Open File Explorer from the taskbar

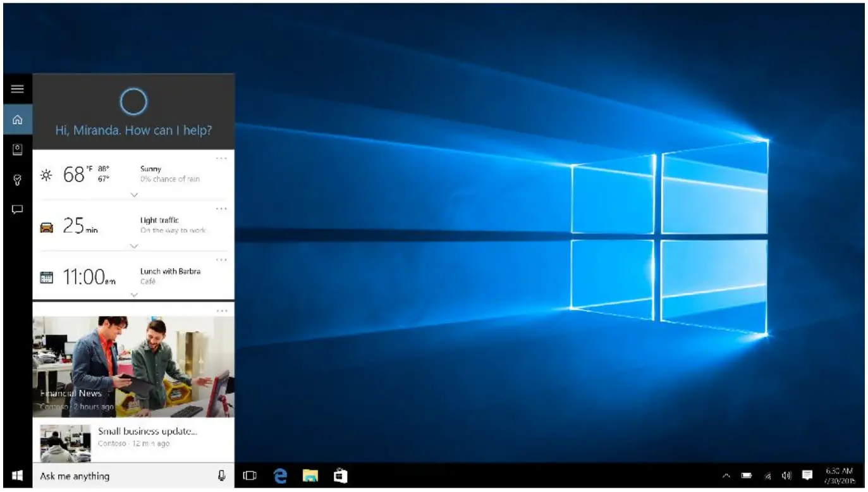[310, 476]
